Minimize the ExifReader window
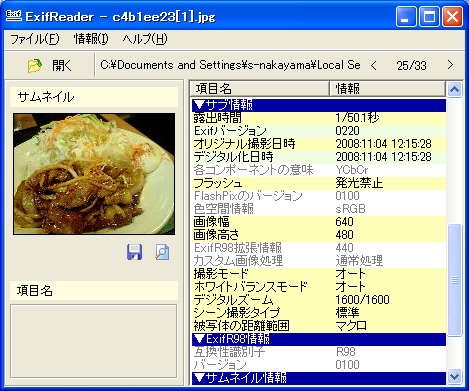 (406, 17)
